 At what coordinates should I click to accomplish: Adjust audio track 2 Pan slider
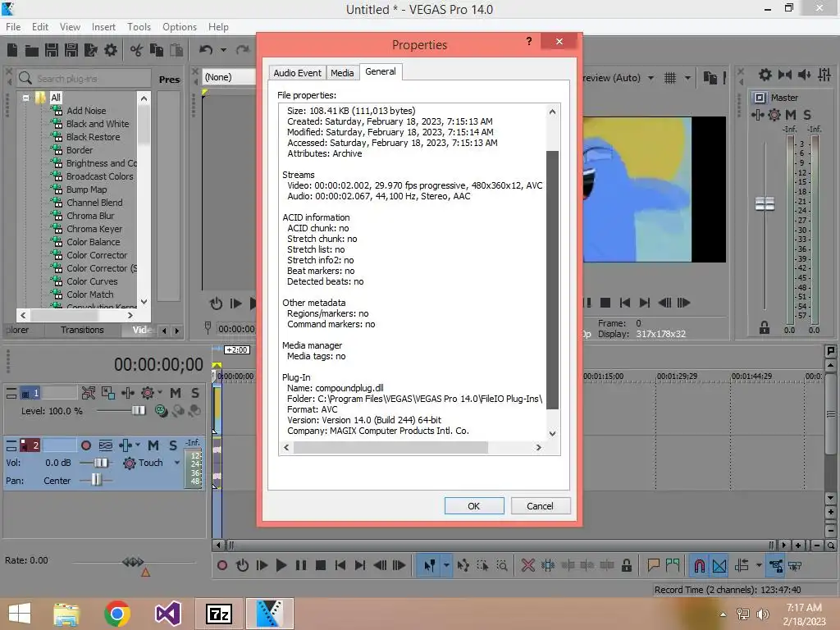point(95,480)
